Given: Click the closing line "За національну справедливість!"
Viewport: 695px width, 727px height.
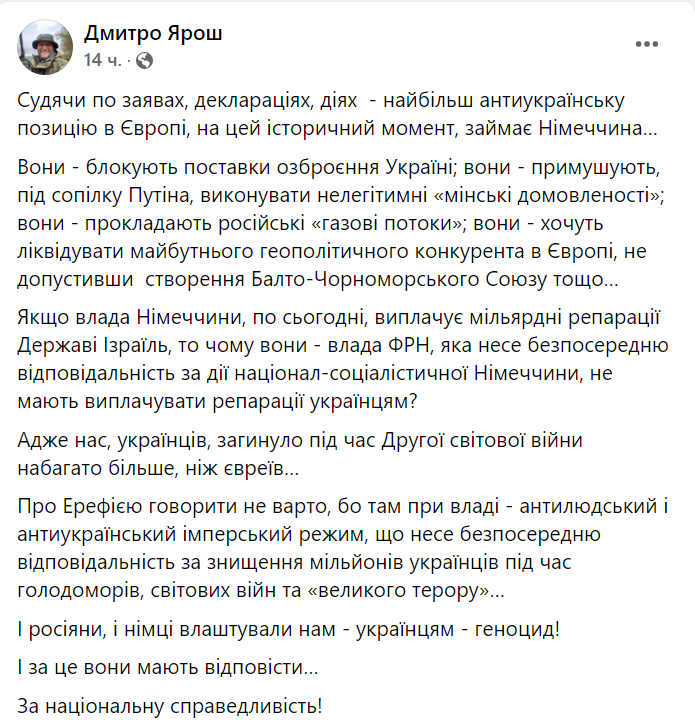Looking at the screenshot, I should (170, 706).
